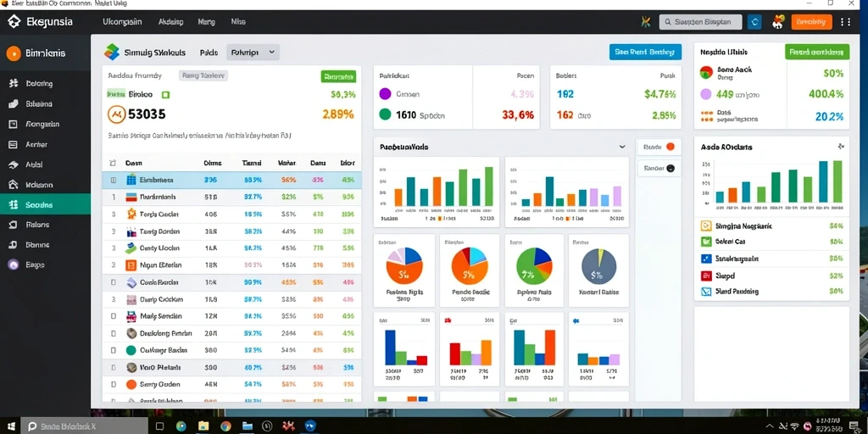Tick the checkbox in the highlighted blue row
The image size is (868, 434).
point(114,180)
